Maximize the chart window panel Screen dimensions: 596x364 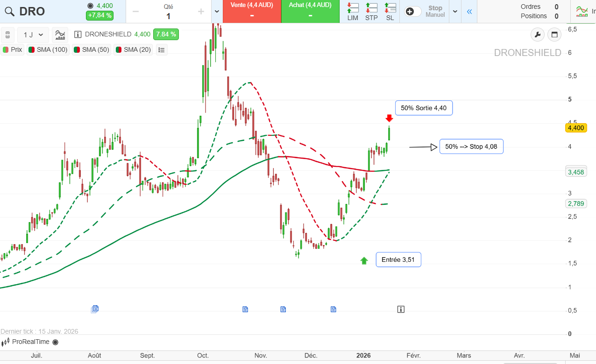(554, 35)
